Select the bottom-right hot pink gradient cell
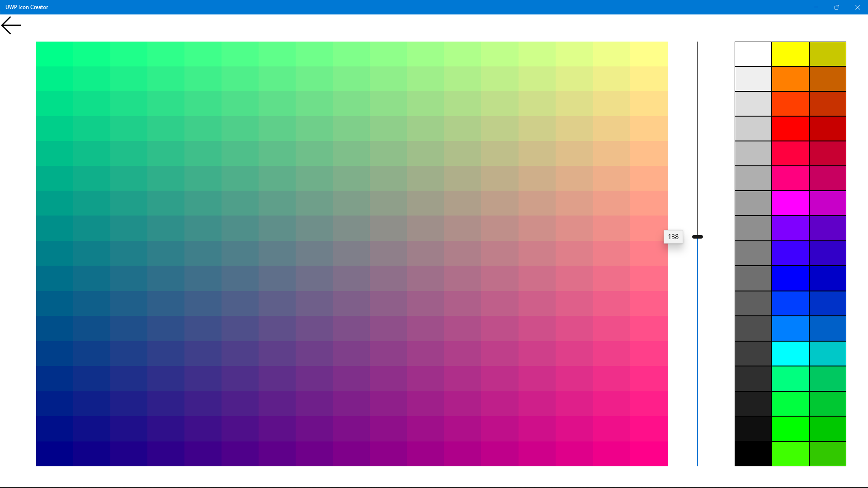The image size is (868, 488). point(649,454)
